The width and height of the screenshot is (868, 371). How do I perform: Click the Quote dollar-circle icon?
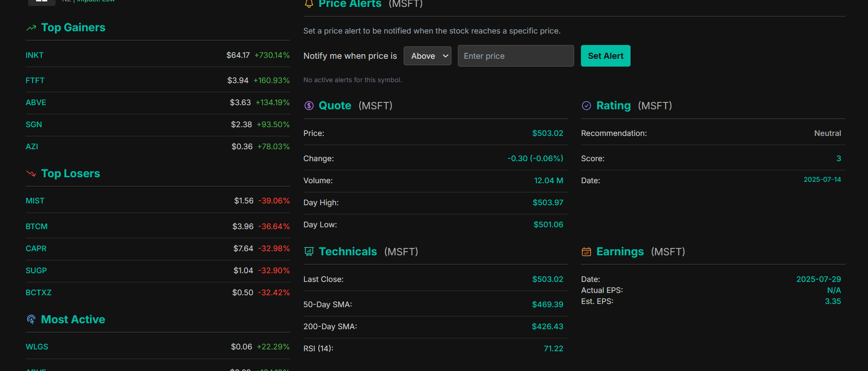(309, 106)
